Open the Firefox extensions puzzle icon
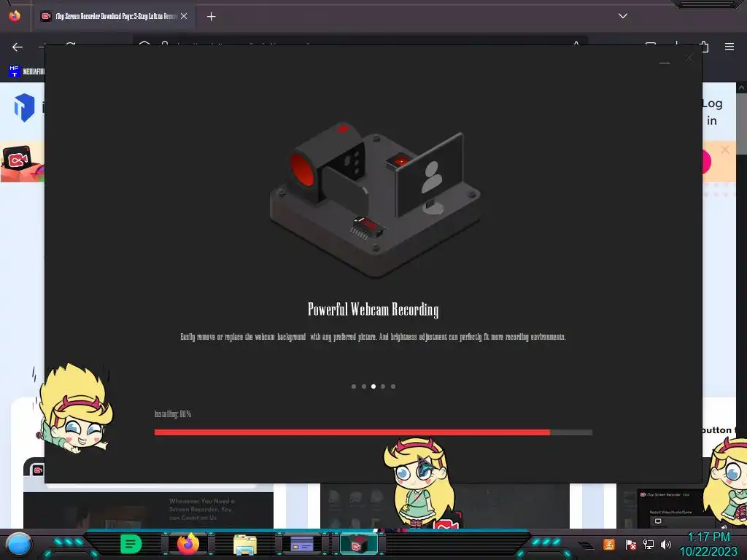 tap(705, 46)
